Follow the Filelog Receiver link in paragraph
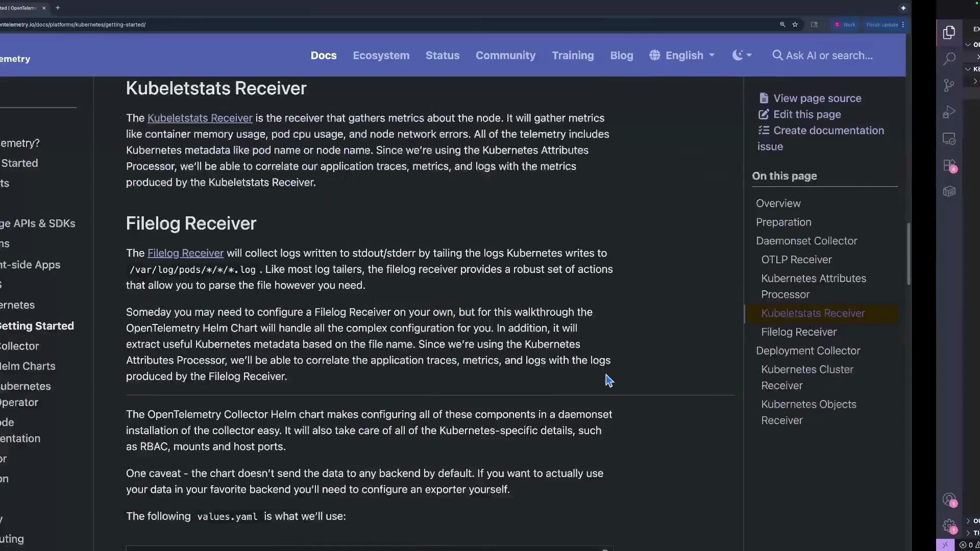Screen dimensions: 980x551 click(185, 253)
